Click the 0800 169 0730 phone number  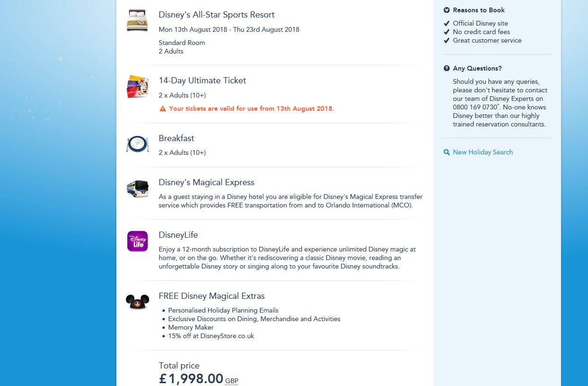coord(475,107)
